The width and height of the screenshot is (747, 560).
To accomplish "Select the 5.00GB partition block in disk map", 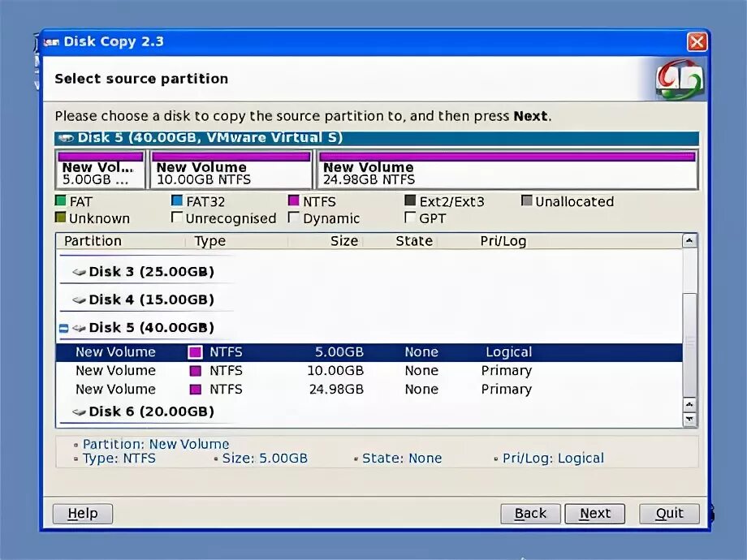I will (100, 170).
